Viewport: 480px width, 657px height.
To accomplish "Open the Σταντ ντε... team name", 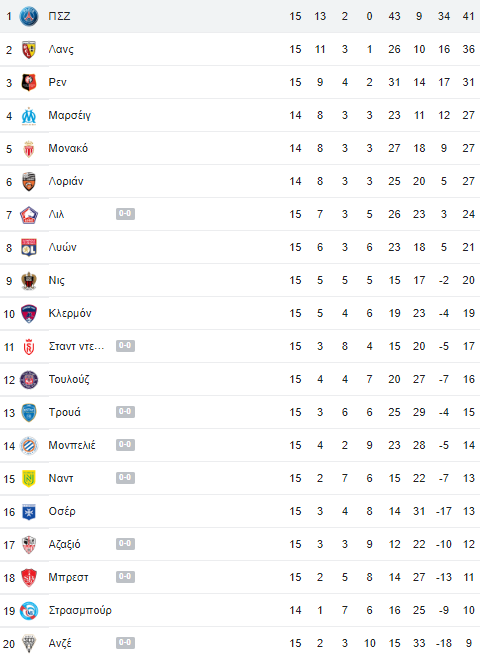I will tap(76, 347).
